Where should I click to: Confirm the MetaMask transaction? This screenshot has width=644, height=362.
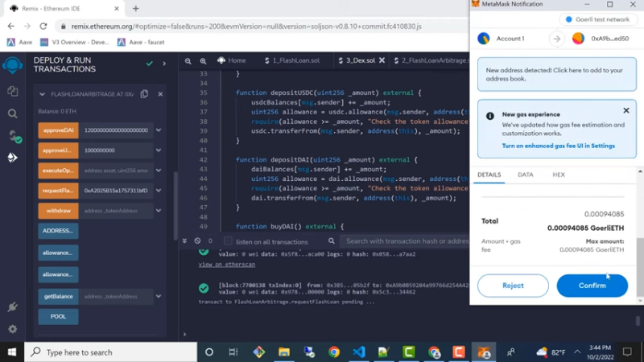tap(592, 286)
